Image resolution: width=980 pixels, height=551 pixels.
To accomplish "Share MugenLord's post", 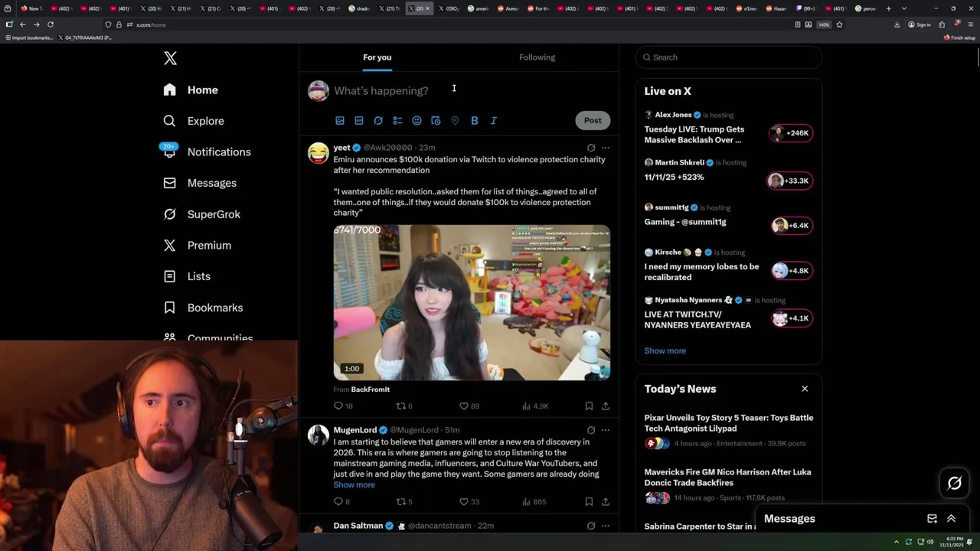I will click(606, 502).
